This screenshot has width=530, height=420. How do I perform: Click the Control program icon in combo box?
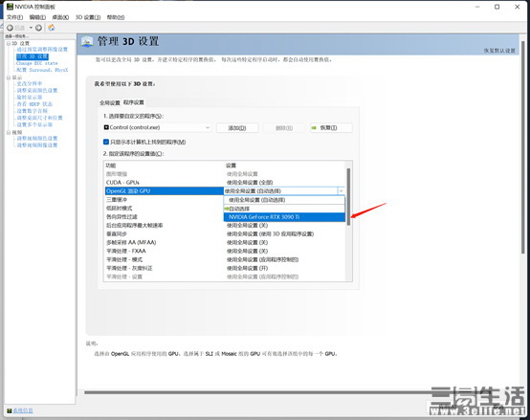(x=106, y=127)
